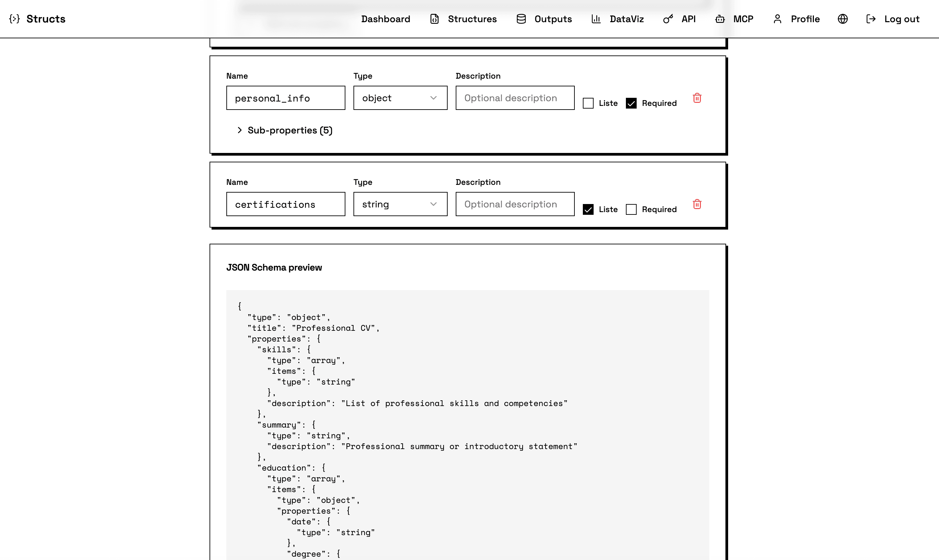The width and height of the screenshot is (939, 560).
Task: Uncheck Required for personal_info
Action: [x=631, y=103]
